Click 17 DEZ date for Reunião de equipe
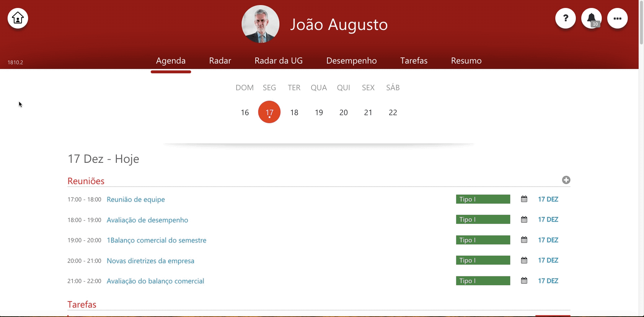This screenshot has width=644, height=317. pos(548,199)
